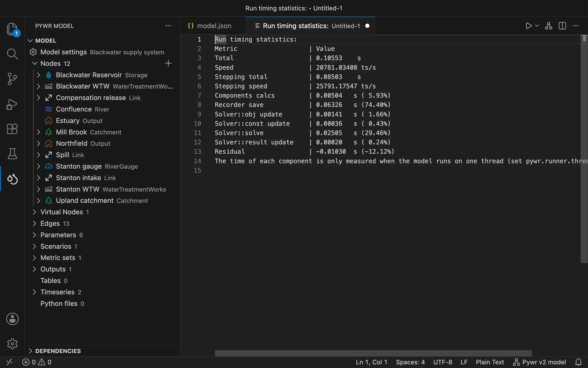The width and height of the screenshot is (588, 368).
Task: Click the Spill link arrow icon
Action: [49, 155]
